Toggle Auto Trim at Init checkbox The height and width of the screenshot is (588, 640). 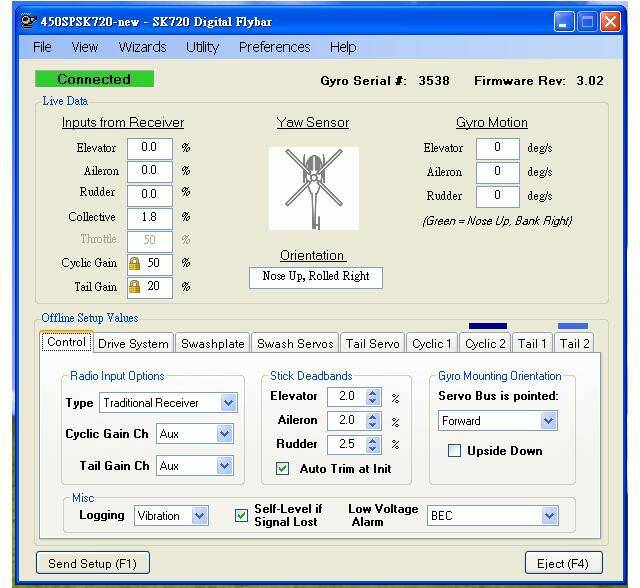(x=282, y=468)
